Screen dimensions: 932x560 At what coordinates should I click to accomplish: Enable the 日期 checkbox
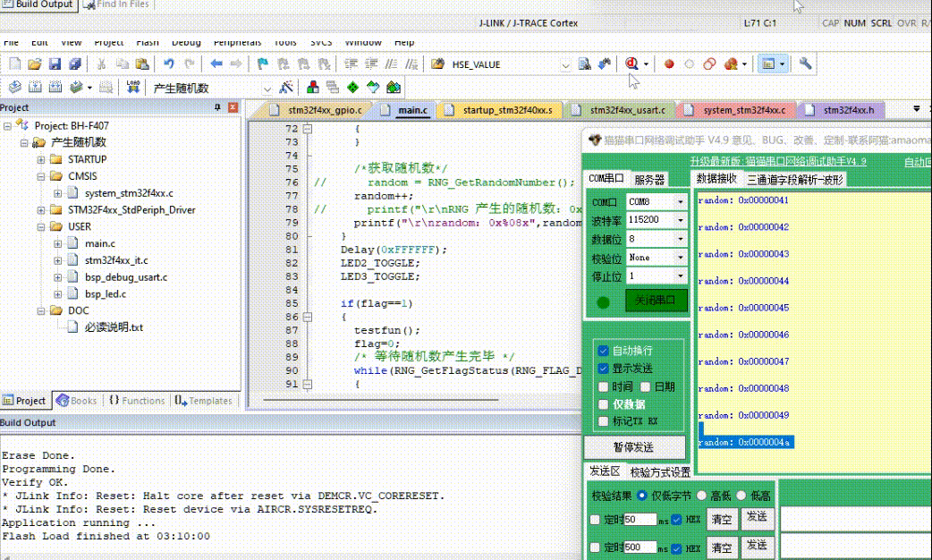(x=646, y=386)
